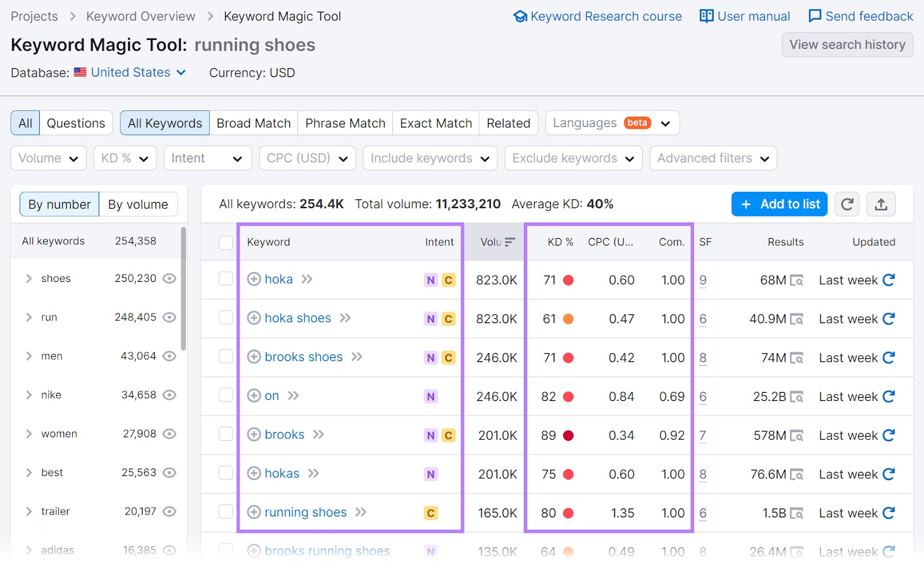This screenshot has height=572, width=924.
Task: Click the User manual icon
Action: (x=706, y=16)
